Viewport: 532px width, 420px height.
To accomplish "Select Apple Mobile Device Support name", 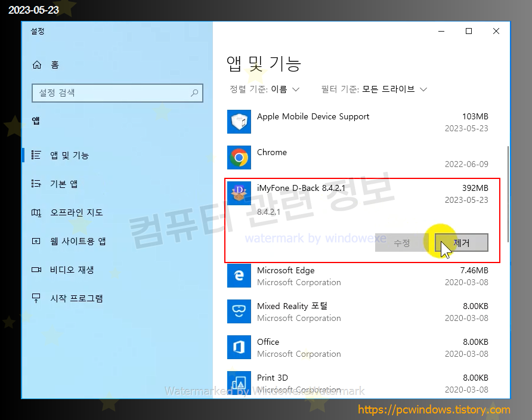I will tap(313, 116).
